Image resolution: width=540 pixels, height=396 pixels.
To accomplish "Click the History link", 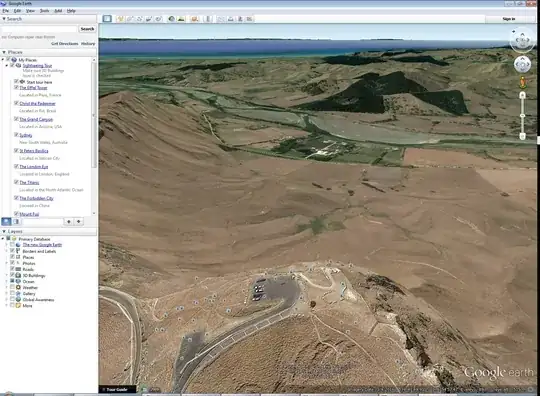I will pos(88,43).
